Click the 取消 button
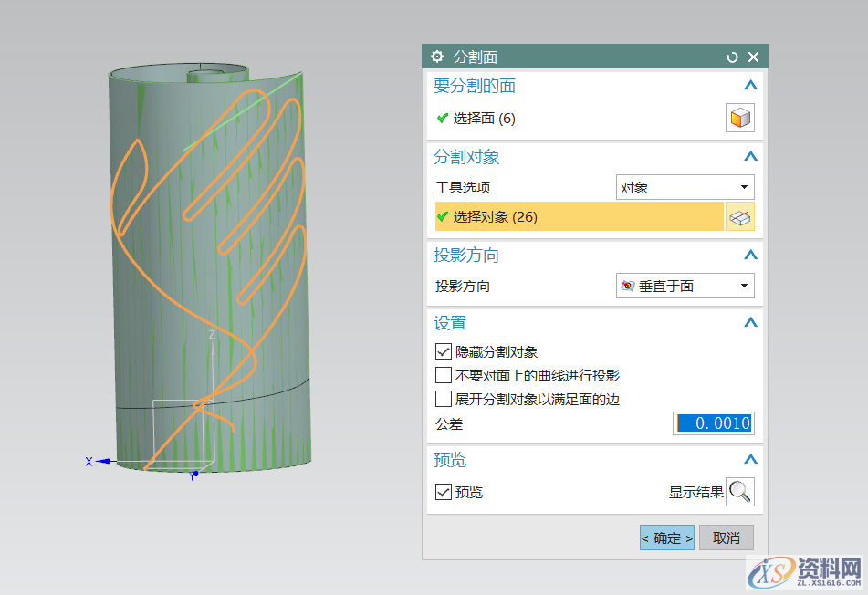The width and height of the screenshot is (868, 595). click(x=727, y=538)
